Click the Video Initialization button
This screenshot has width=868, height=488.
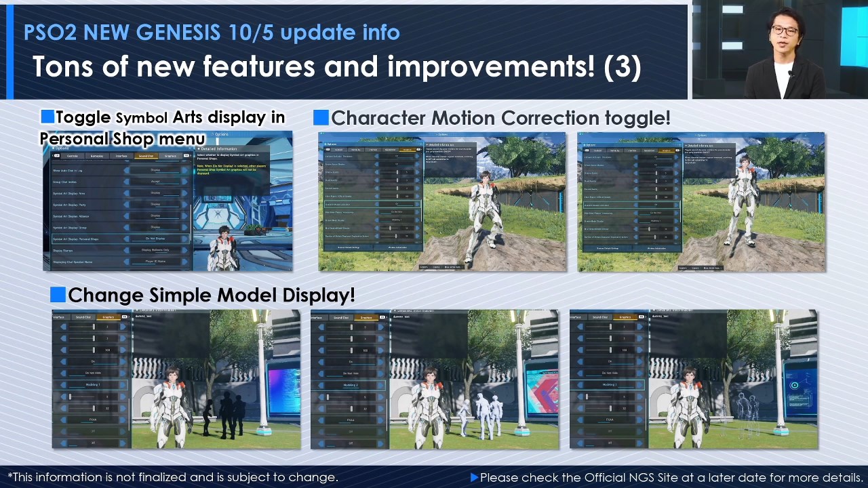tap(397, 247)
